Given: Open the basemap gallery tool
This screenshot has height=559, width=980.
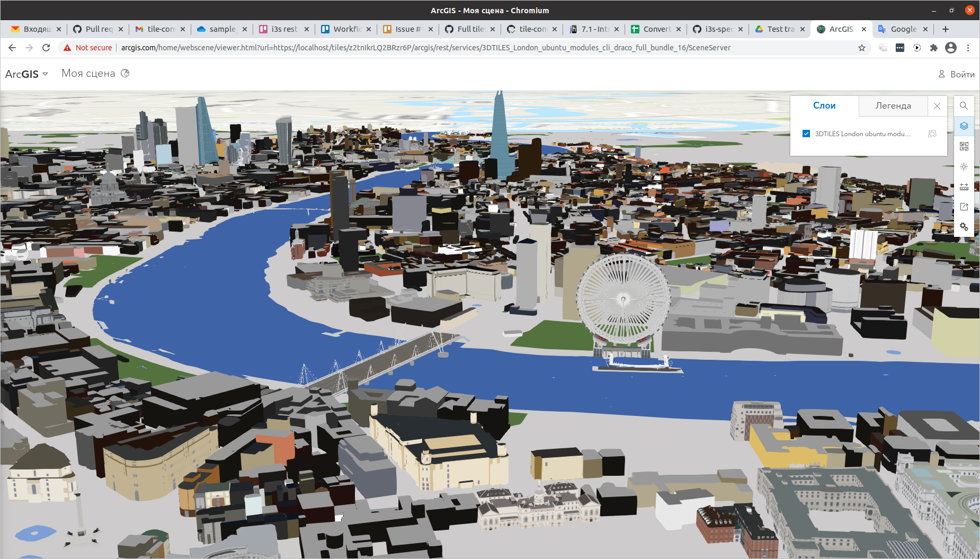Looking at the screenshot, I should pyautogui.click(x=964, y=146).
